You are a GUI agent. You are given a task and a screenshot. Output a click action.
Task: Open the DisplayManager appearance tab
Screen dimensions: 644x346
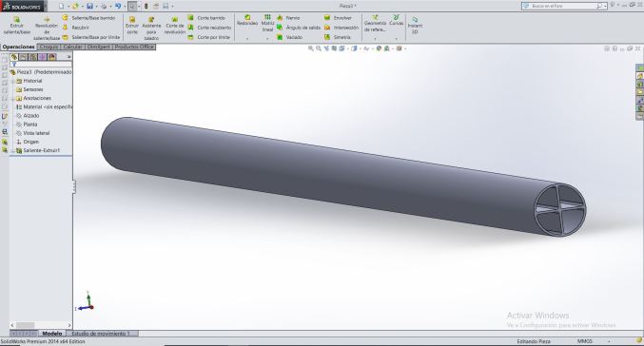coord(51,57)
